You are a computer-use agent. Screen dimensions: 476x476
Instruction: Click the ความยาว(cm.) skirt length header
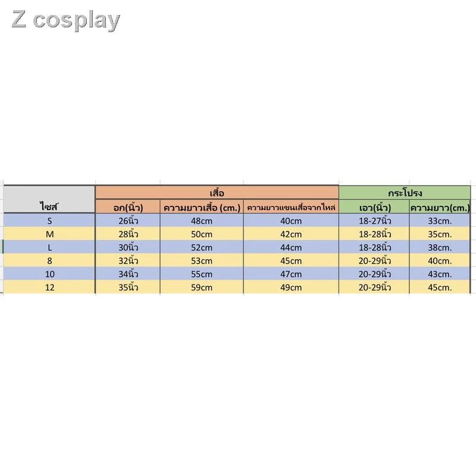pyautogui.click(x=440, y=206)
